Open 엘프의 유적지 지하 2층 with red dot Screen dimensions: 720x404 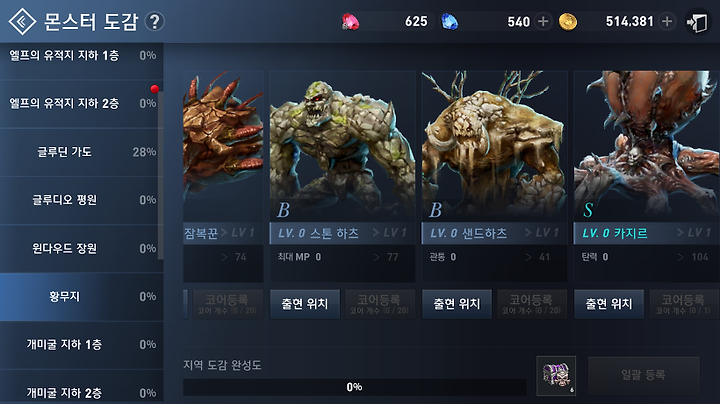82,104
